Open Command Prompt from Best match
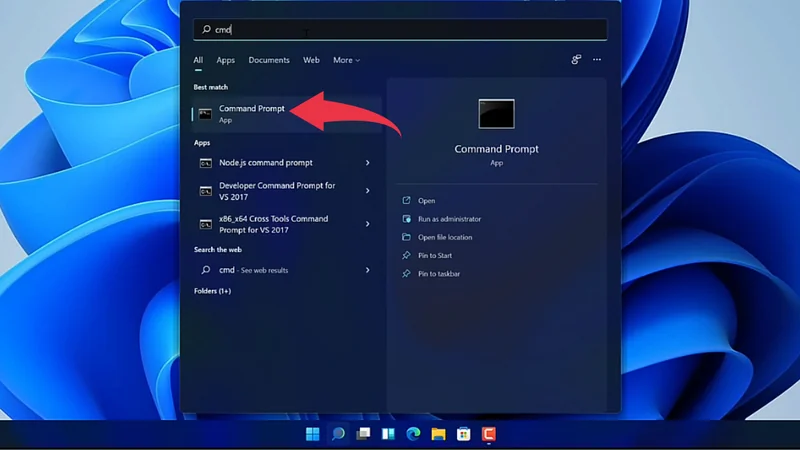 (x=251, y=113)
